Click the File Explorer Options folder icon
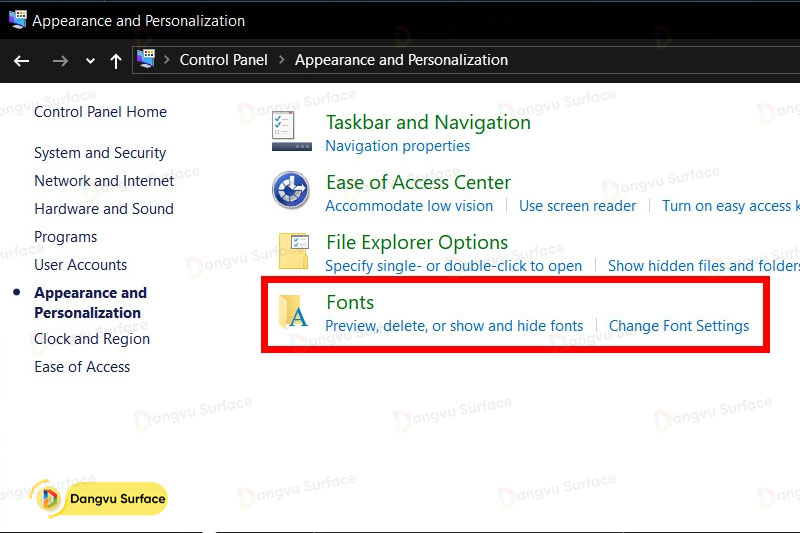The width and height of the screenshot is (800, 533). [x=293, y=251]
